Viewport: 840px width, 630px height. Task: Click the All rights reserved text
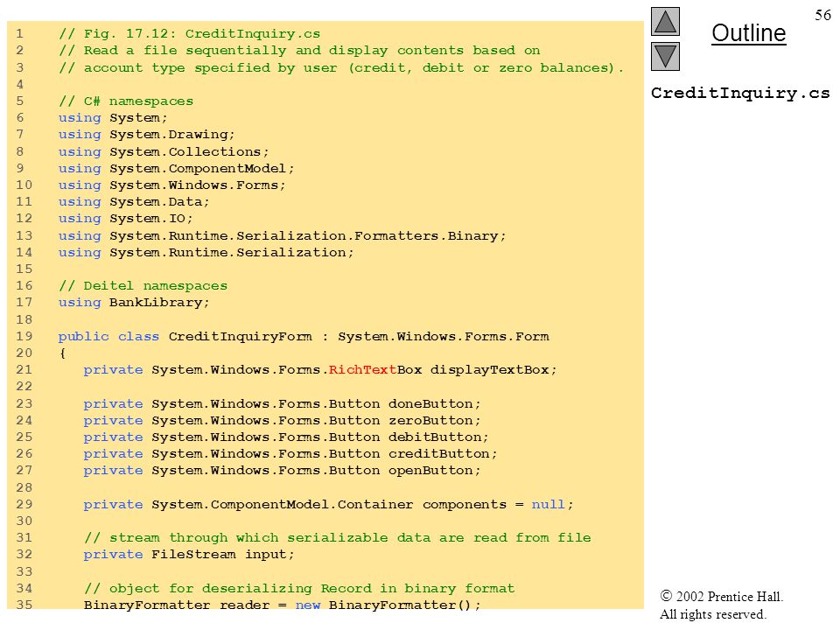click(x=712, y=614)
